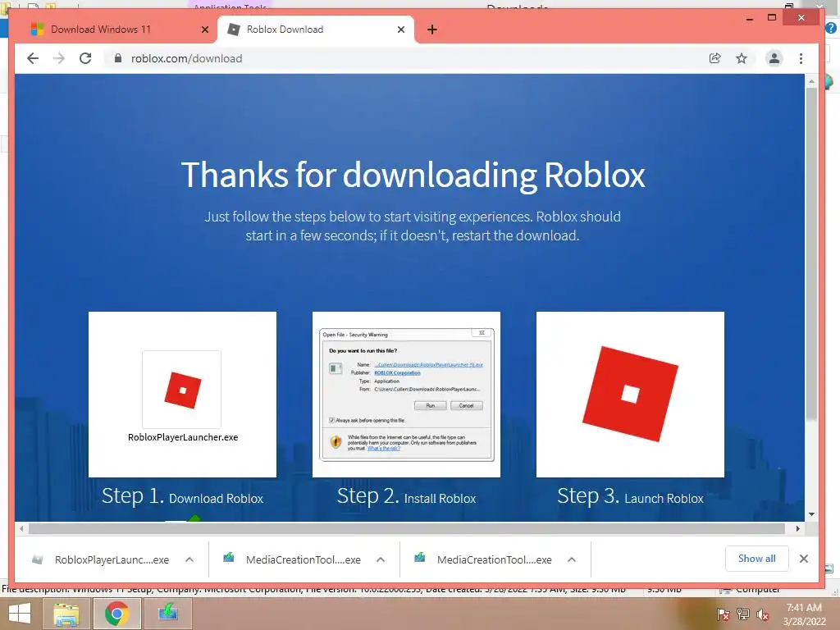Close the Download Windows 11 tab

pyautogui.click(x=204, y=30)
